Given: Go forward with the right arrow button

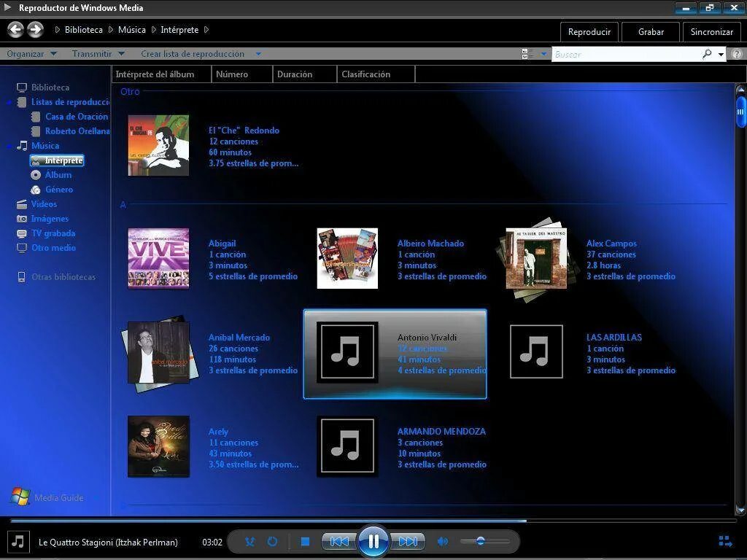Looking at the screenshot, I should (x=35, y=29).
